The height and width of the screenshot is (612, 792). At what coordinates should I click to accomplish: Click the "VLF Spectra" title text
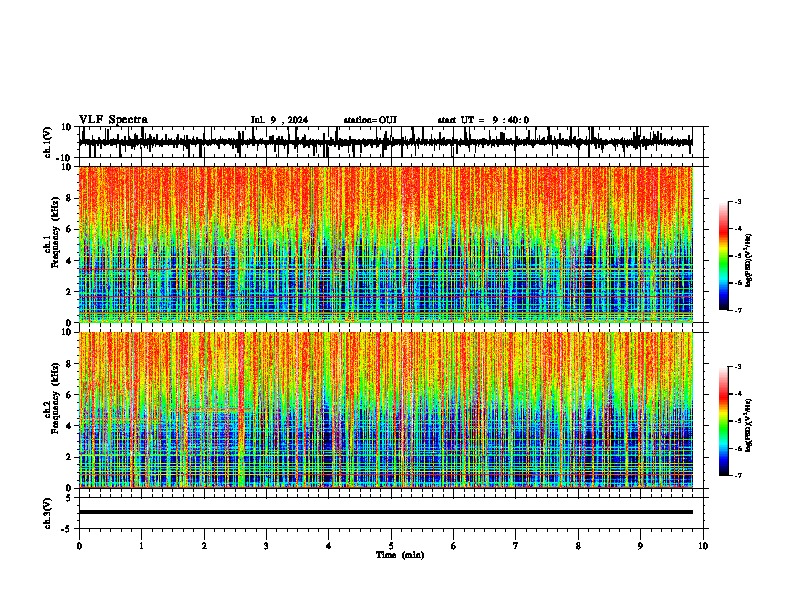(x=113, y=120)
